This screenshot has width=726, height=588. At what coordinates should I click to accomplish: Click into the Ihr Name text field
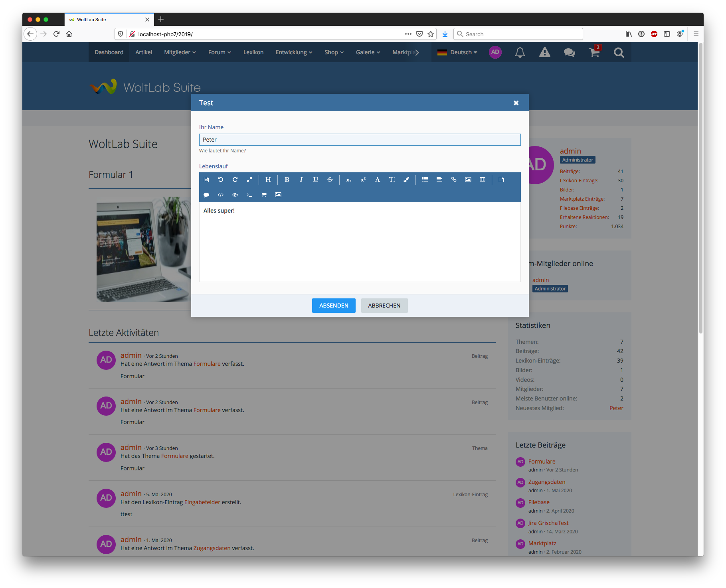click(x=360, y=140)
